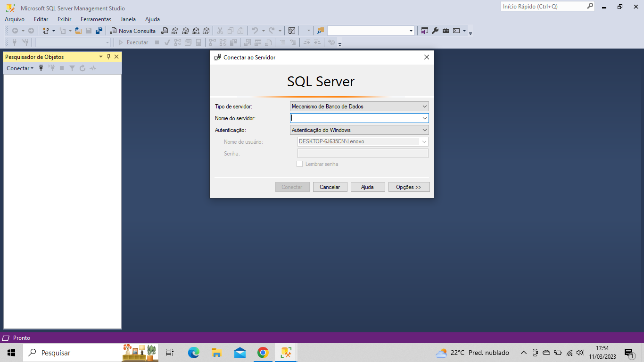This screenshot has height=362, width=644.
Task: Click the DMX query icon
Action: 185,31
